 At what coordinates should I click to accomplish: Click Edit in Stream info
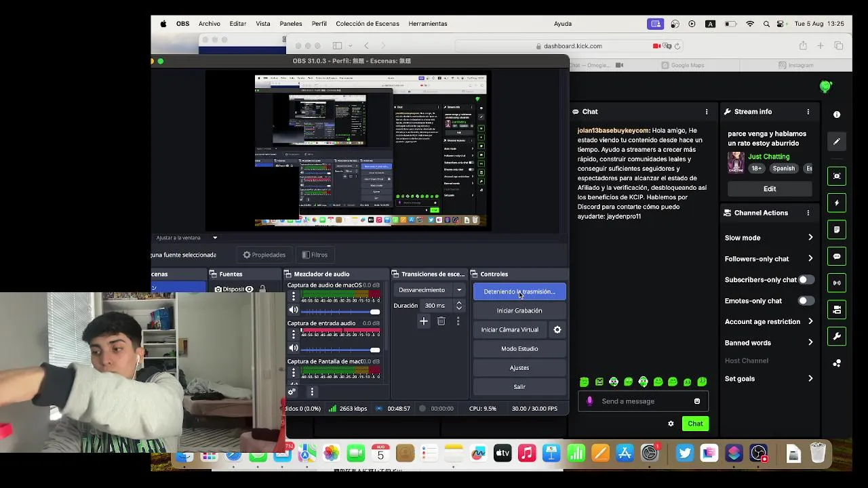click(x=770, y=189)
